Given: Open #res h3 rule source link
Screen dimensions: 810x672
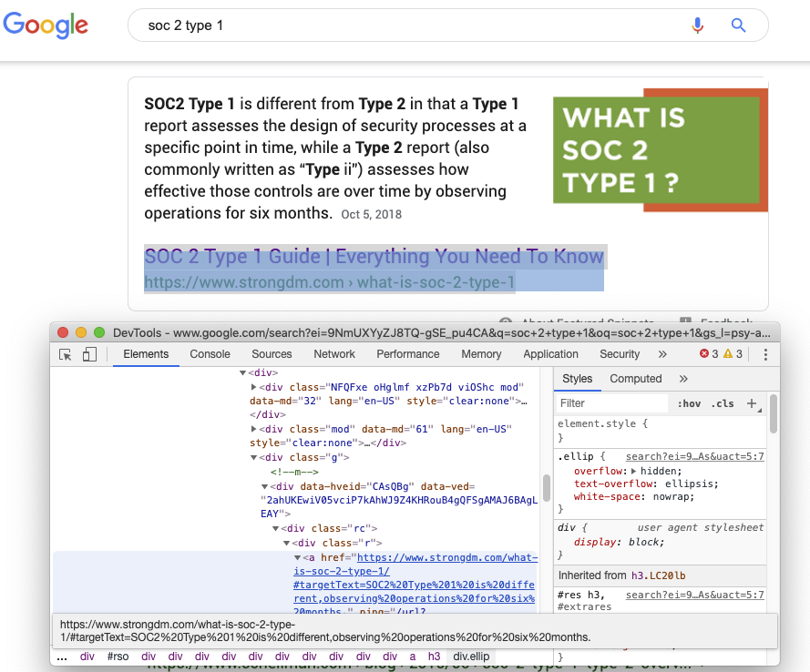Looking at the screenshot, I should [695, 595].
